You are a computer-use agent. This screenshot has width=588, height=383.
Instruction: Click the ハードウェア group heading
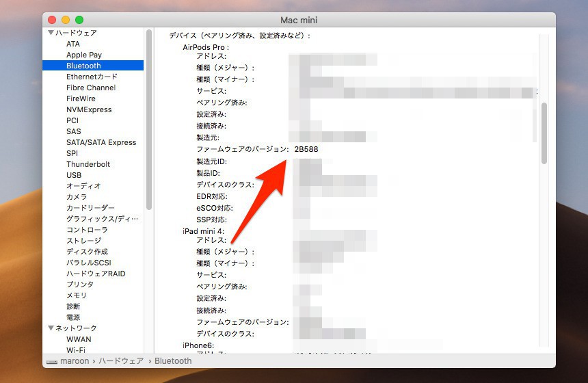pos(76,33)
